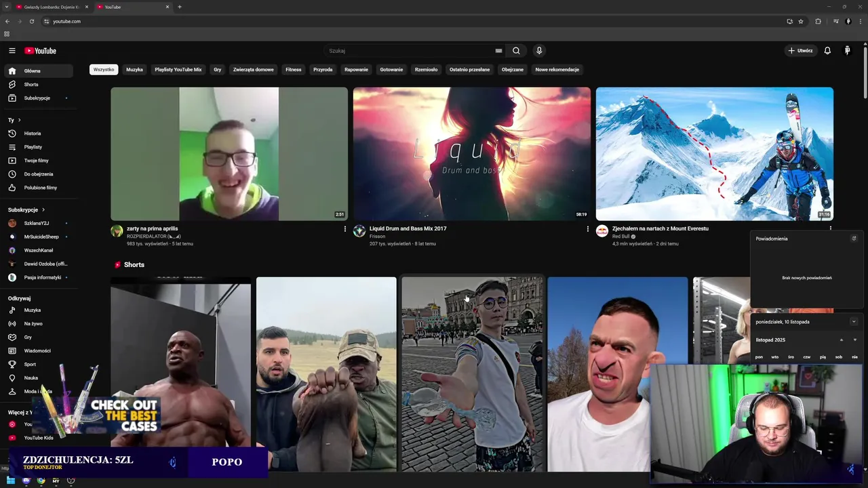Select Playlisty YouTube Mix chip
The width and height of the screenshot is (868, 488).
[x=178, y=69]
